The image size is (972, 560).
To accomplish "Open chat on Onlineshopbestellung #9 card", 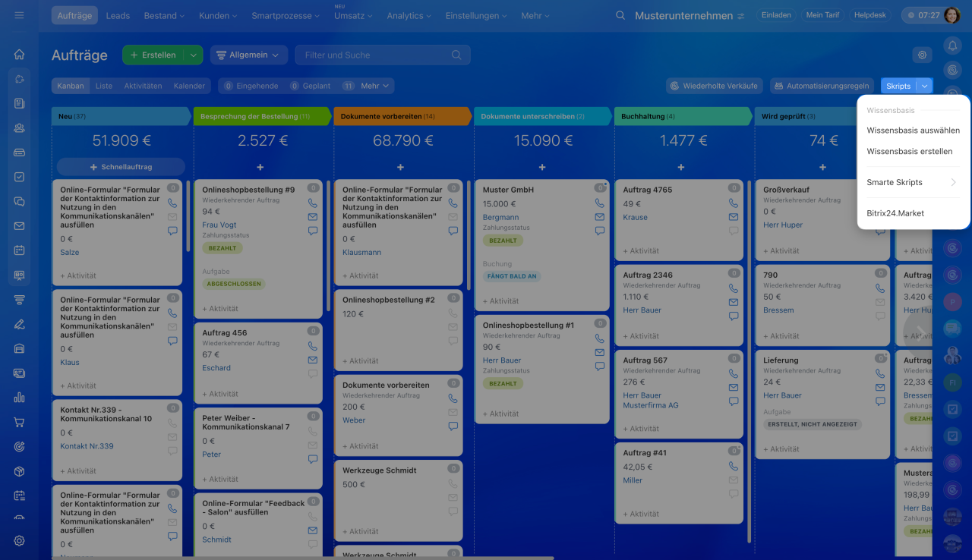I will point(313,231).
